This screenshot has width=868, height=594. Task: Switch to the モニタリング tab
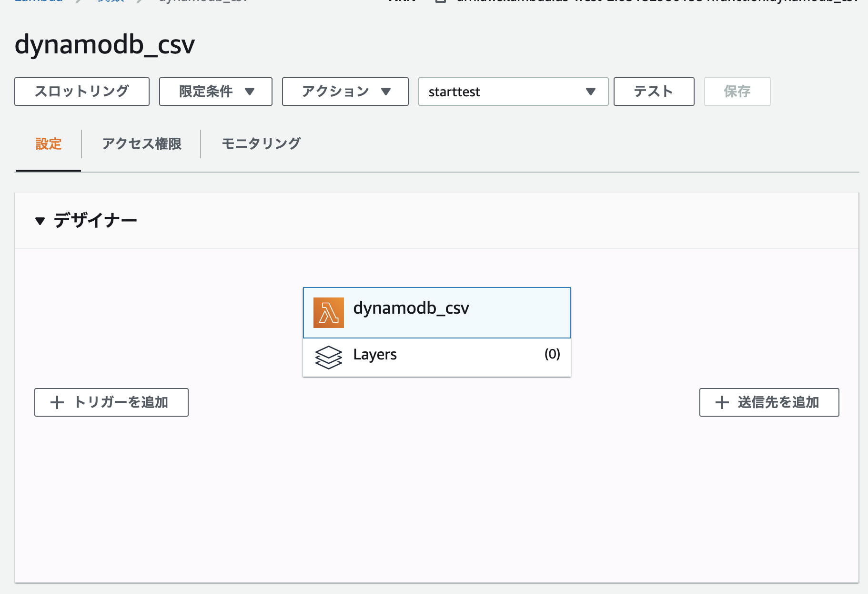[x=261, y=144]
